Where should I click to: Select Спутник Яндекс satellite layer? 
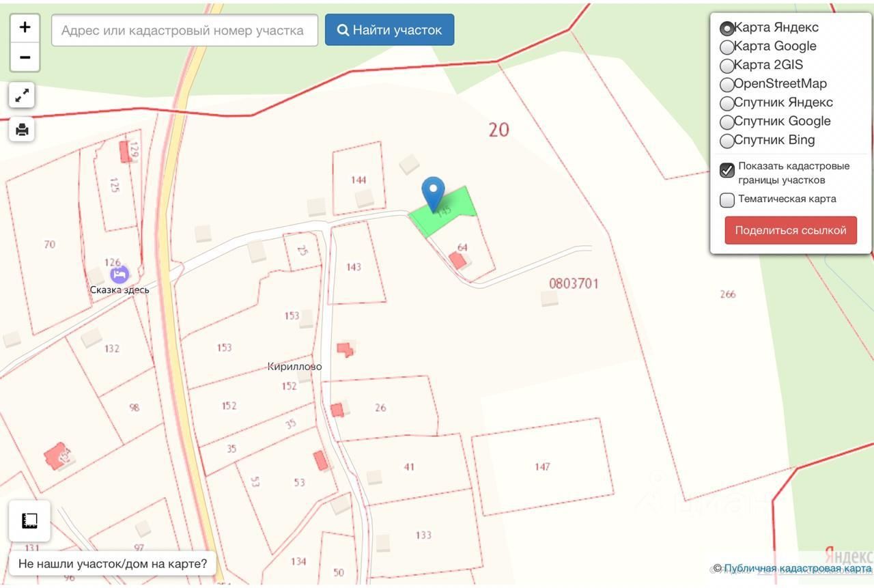click(727, 103)
